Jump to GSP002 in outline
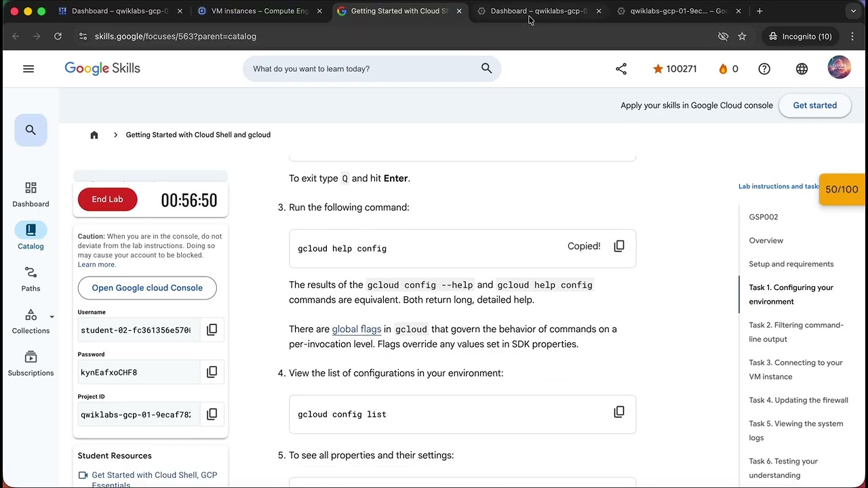Image resolution: width=868 pixels, height=488 pixels. click(x=763, y=217)
